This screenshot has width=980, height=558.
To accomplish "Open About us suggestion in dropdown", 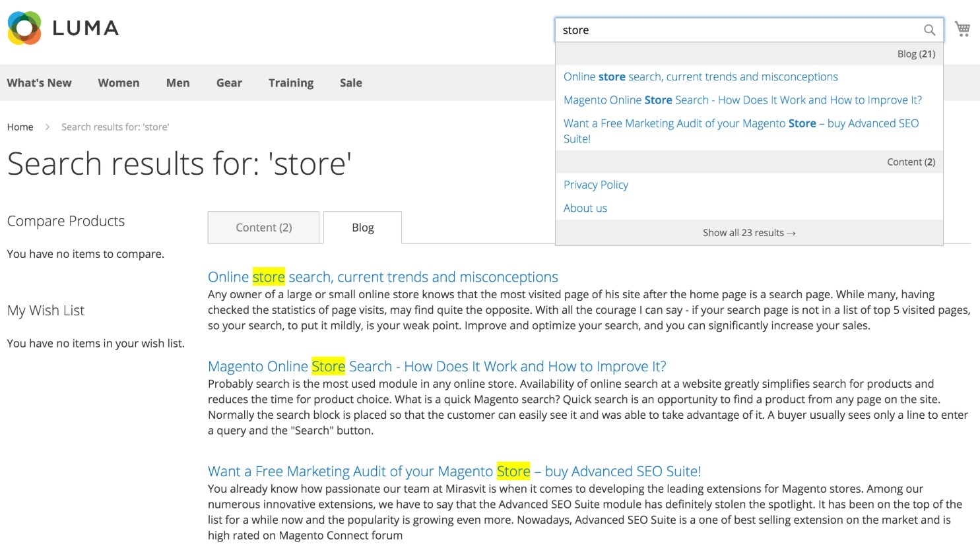I will tap(585, 208).
